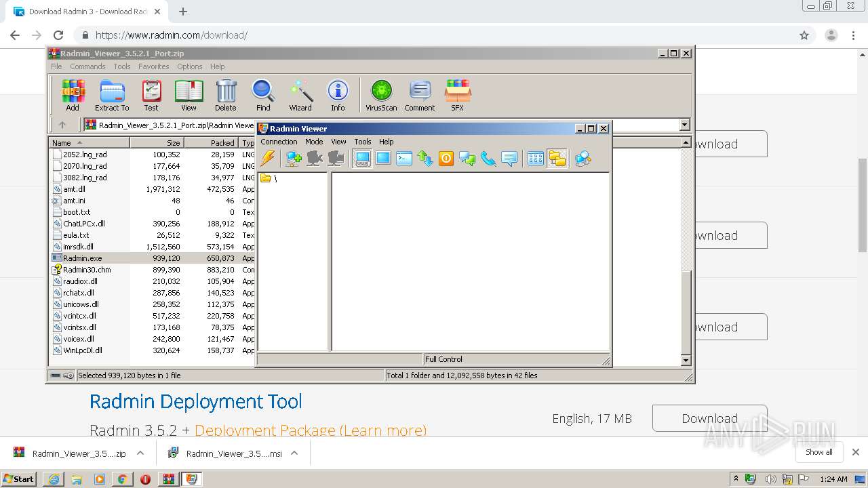
Task: Close the Chrome downloads bar
Action: coord(855,452)
